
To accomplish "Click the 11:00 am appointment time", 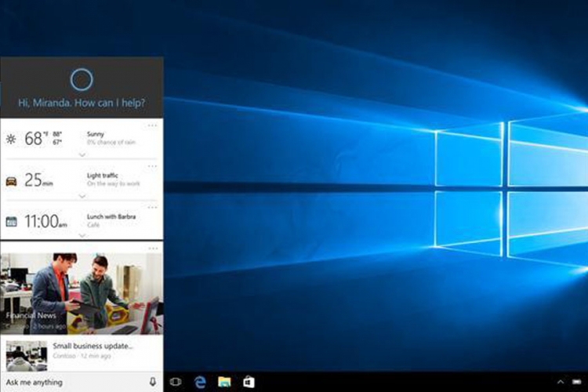I will [45, 221].
